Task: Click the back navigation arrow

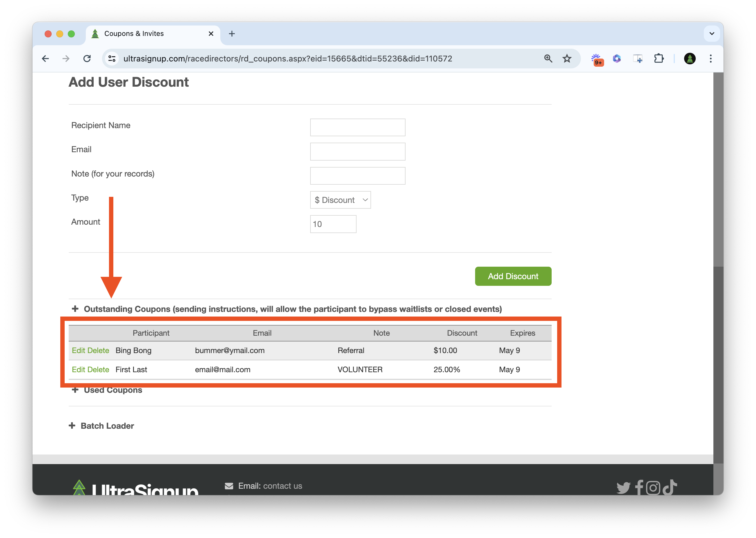Action: (46, 59)
